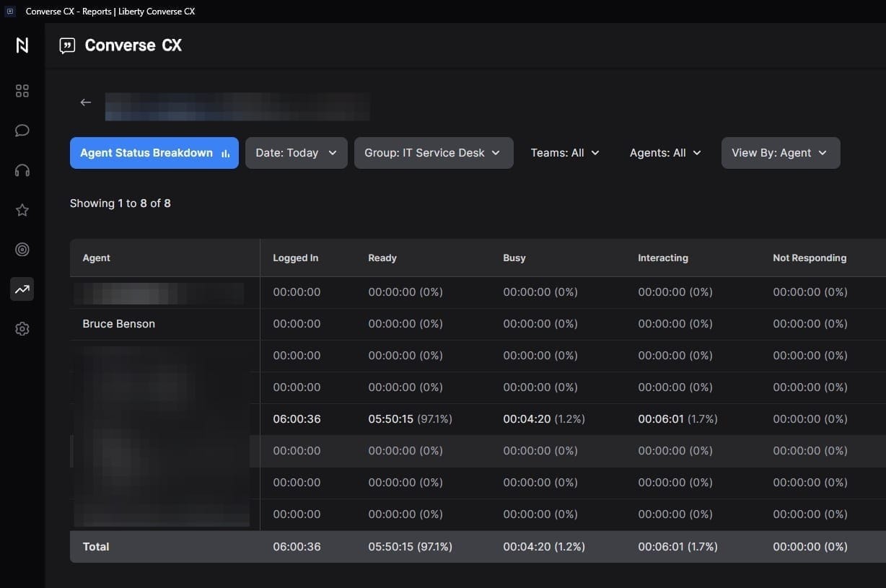
Task: Click the N logo in the sidebar
Action: 22,45
